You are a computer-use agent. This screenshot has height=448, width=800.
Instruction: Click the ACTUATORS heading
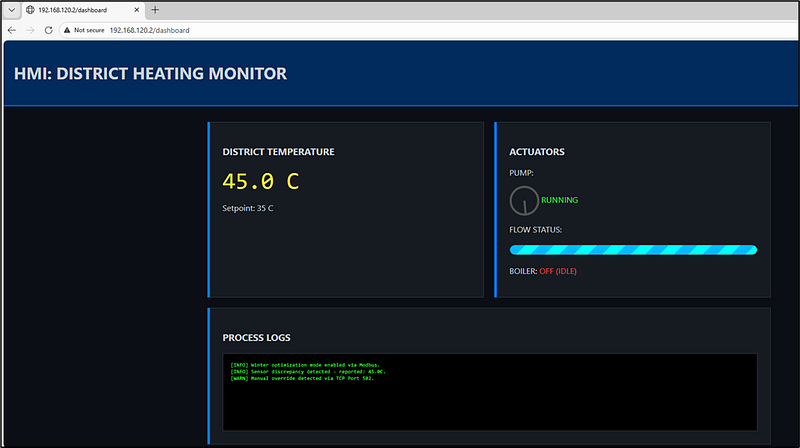pos(537,152)
